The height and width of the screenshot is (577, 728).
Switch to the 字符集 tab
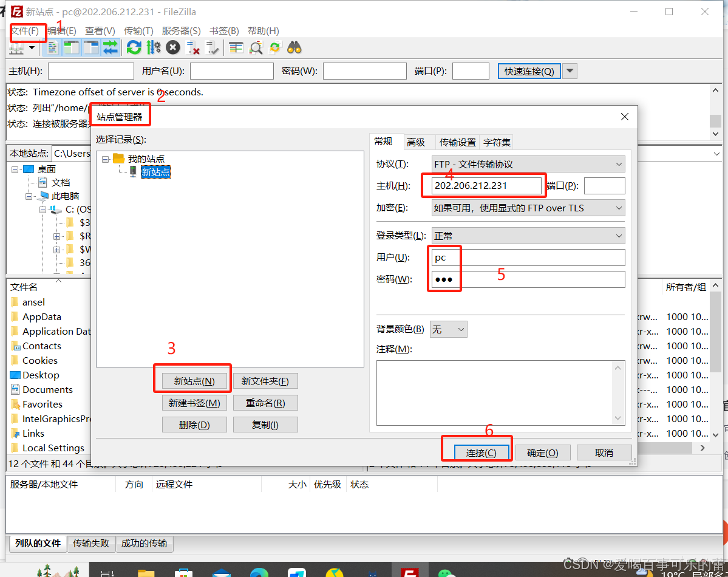(x=496, y=142)
